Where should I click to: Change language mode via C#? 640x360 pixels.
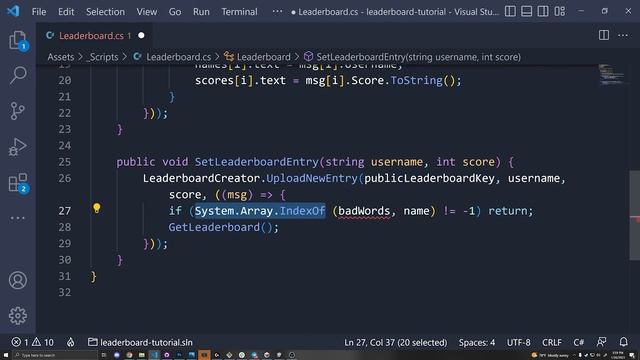tap(578, 342)
